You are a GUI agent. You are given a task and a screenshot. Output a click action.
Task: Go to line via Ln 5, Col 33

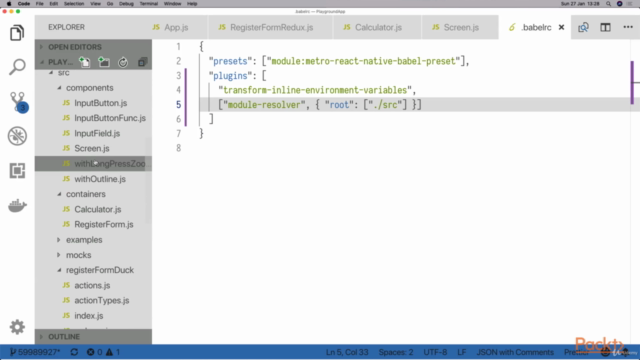click(347, 352)
